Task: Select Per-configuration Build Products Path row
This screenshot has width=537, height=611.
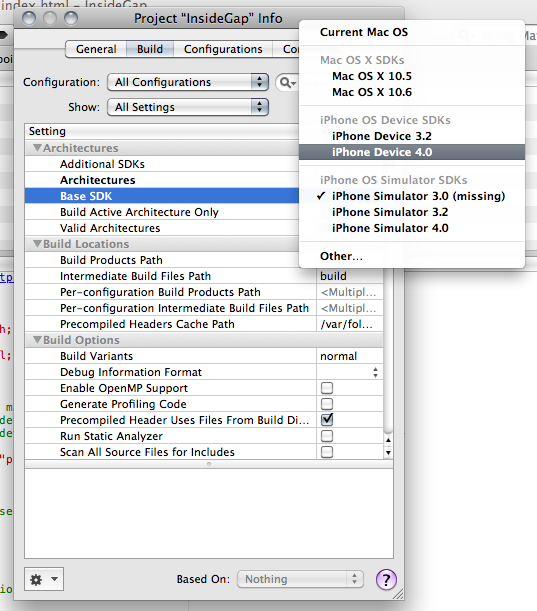Action: [204, 292]
